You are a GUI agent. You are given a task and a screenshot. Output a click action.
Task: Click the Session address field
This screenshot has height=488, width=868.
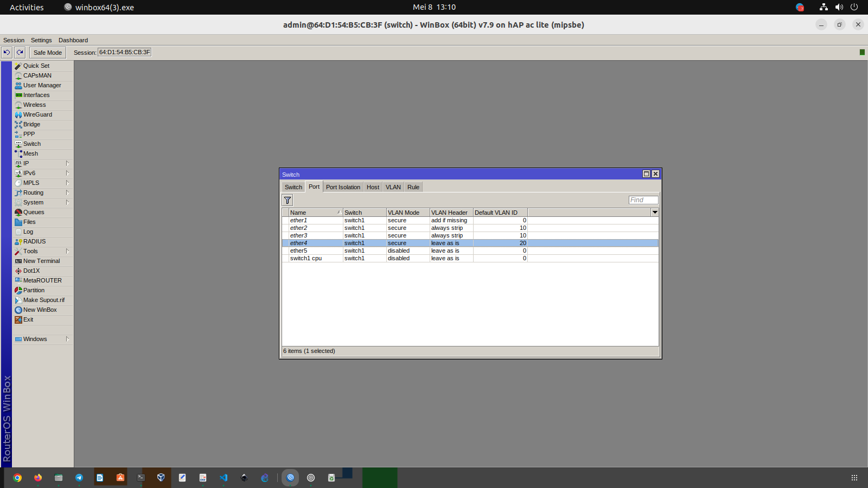[124, 52]
